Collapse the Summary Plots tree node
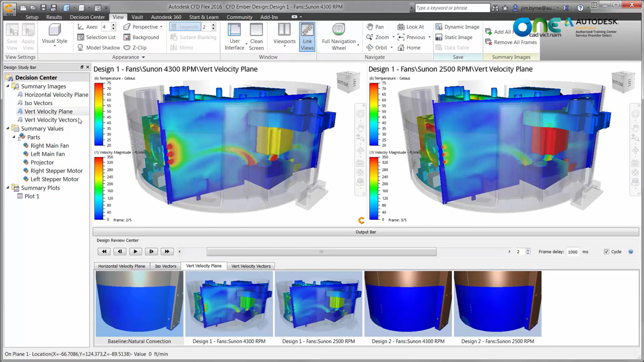Viewport: 644px width, 362px height. coord(8,188)
